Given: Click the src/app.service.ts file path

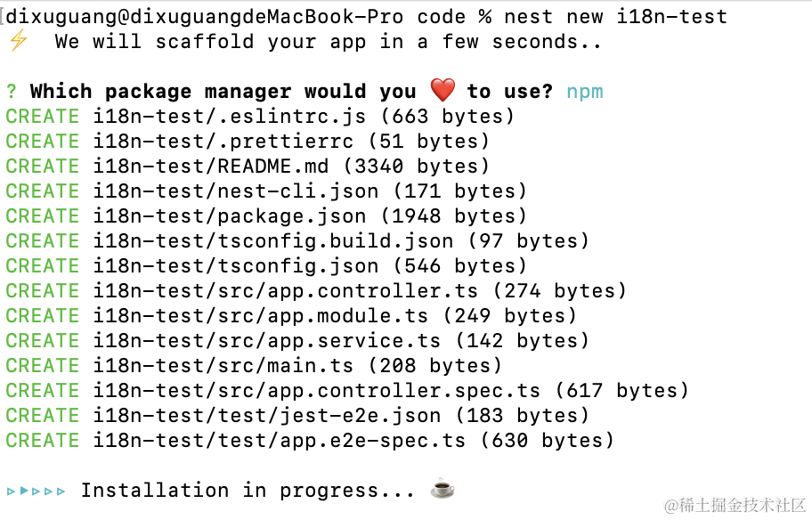Looking at the screenshot, I should (266, 340).
